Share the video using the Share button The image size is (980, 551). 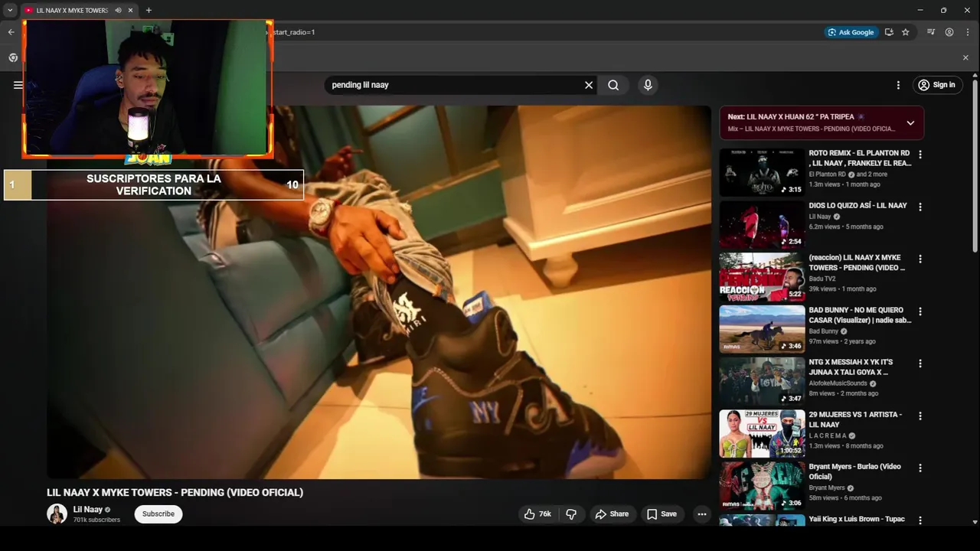pos(612,514)
